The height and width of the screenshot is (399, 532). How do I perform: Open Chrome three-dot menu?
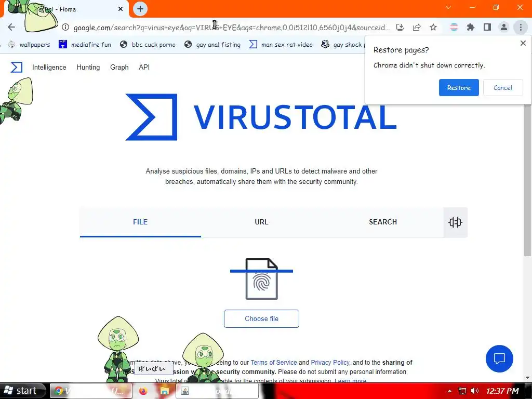(521, 27)
